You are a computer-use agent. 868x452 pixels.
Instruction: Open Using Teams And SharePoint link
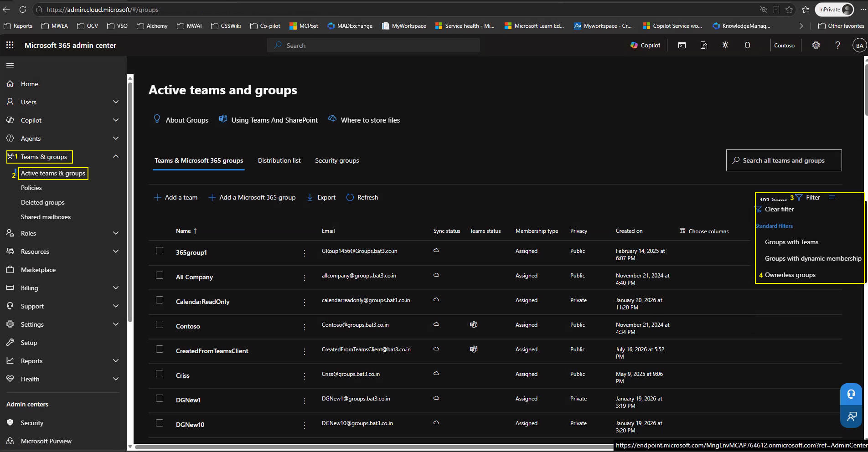269,120
